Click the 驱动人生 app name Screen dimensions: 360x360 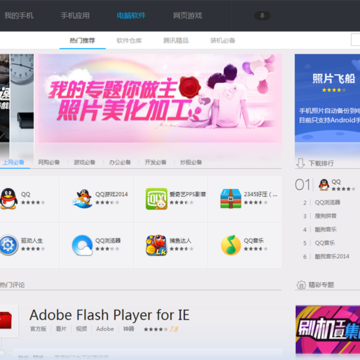point(32,241)
